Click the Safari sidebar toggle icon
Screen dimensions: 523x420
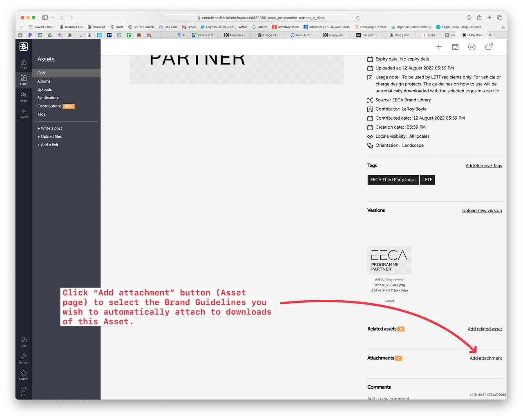45,18
